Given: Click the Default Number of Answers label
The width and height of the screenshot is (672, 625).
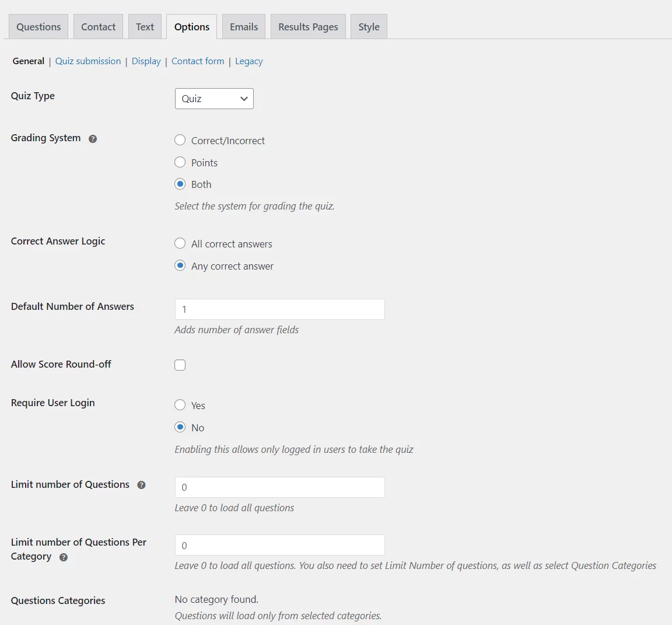Looking at the screenshot, I should [x=72, y=306].
